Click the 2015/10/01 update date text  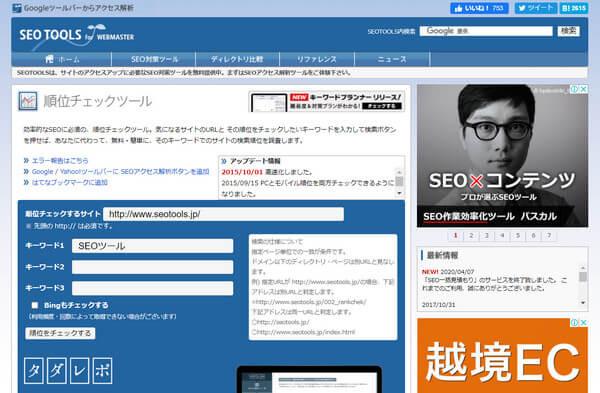[x=242, y=172]
